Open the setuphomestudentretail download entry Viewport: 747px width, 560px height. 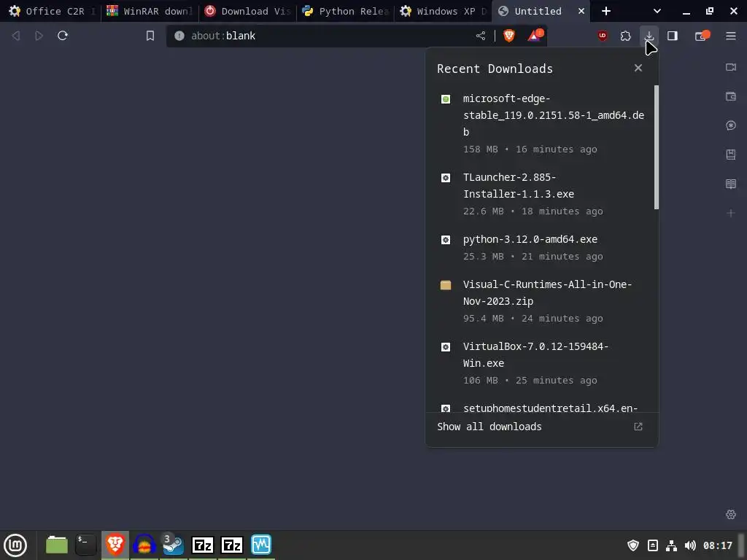[542, 407]
